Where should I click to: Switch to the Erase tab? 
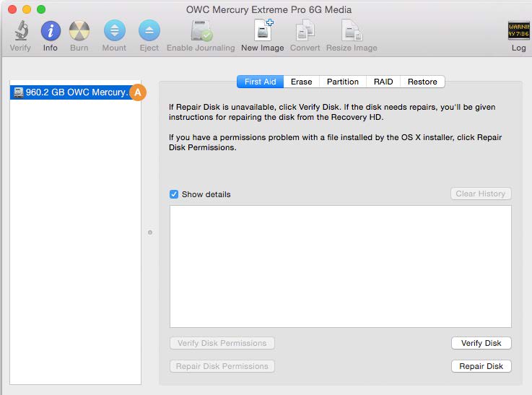point(301,82)
